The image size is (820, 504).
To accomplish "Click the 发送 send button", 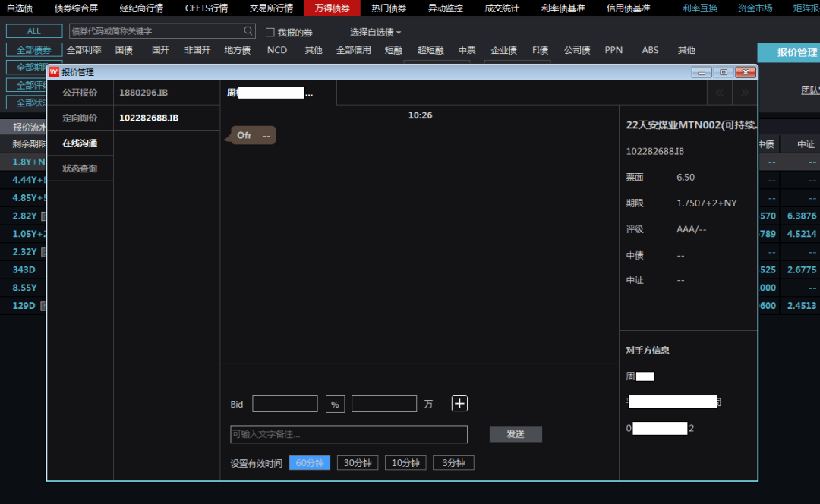I will [x=516, y=434].
